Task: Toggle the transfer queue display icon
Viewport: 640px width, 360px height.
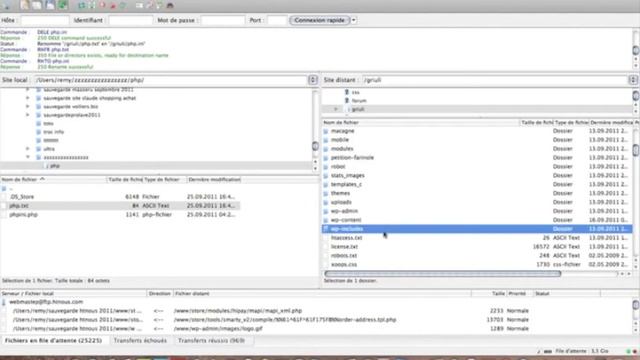Action: coord(63,5)
